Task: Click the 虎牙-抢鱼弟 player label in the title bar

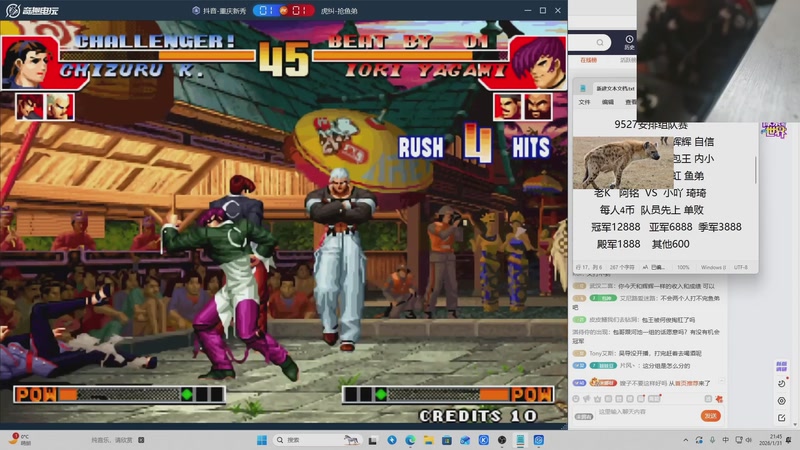Action: [x=339, y=11]
